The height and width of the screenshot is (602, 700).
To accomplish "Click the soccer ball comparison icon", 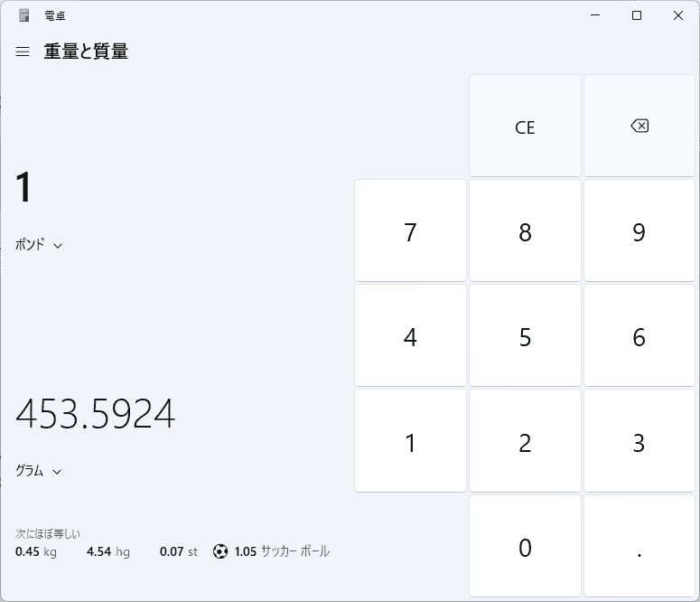I will click(x=220, y=551).
